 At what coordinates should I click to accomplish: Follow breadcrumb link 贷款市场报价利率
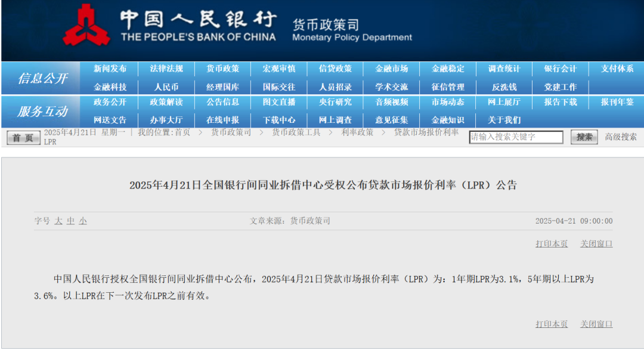click(x=426, y=132)
